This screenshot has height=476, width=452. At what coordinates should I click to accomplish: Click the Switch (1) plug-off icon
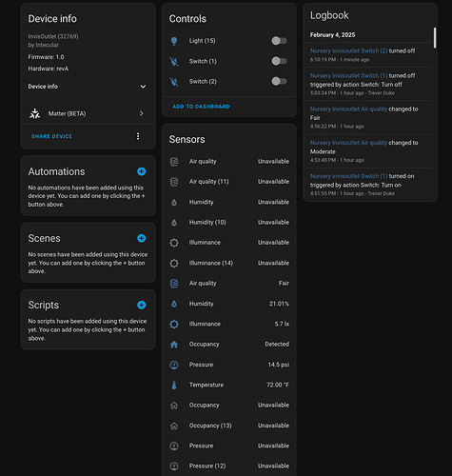[174, 61]
